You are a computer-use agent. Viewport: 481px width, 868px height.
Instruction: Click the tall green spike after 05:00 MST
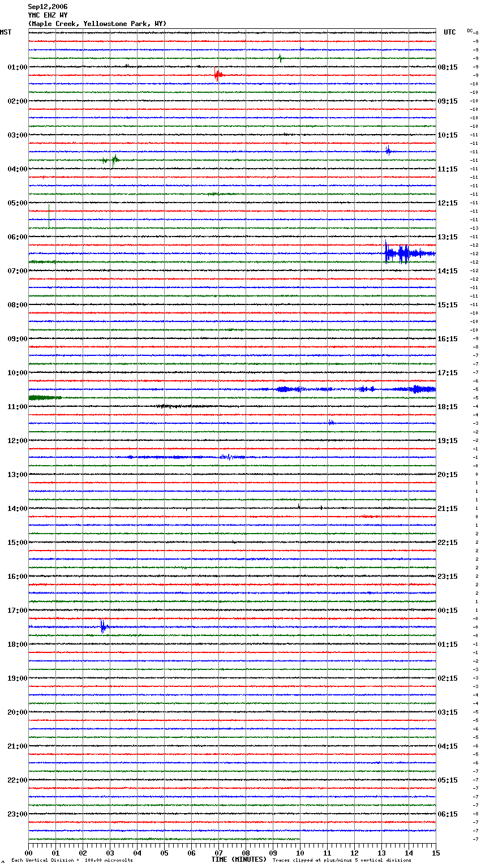(49, 216)
